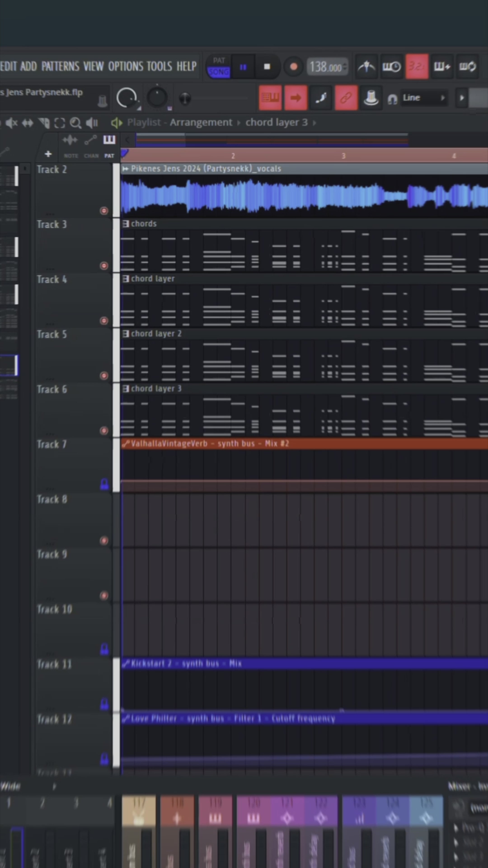The image size is (488, 868).
Task: Stop the song with the stop button
Action: click(x=267, y=67)
